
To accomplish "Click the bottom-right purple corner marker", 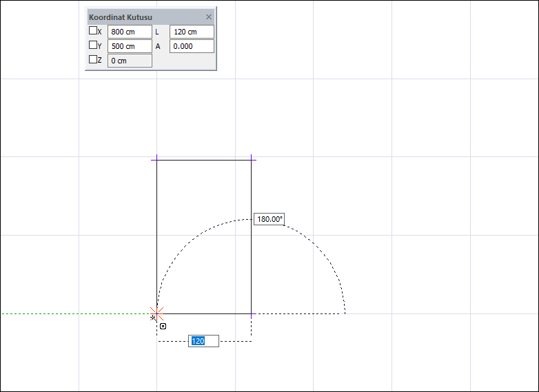I will 252,314.
